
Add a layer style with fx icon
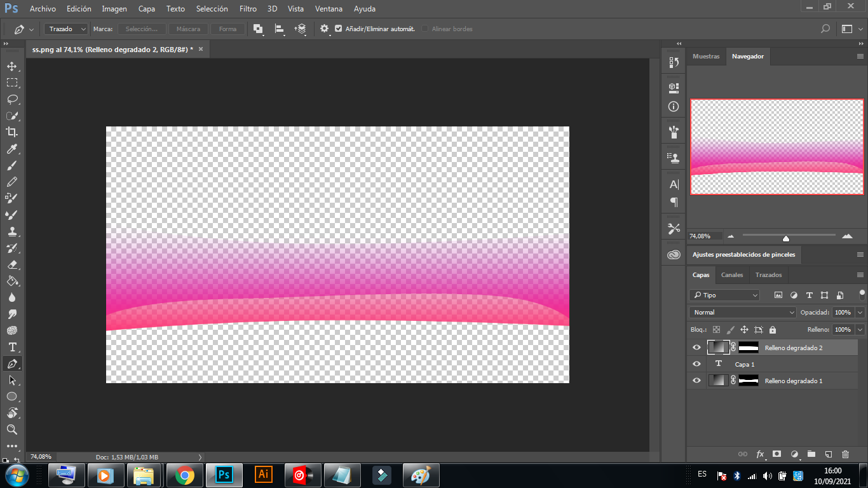760,454
